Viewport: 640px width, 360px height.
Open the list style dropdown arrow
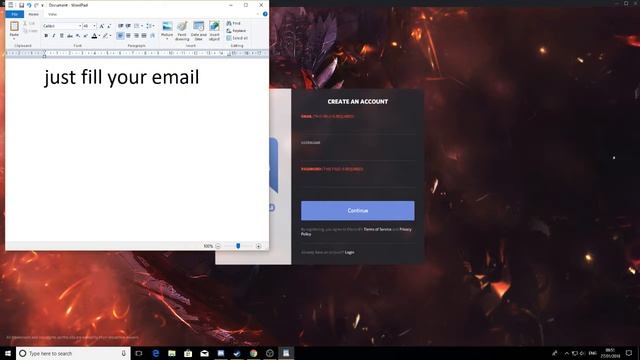point(142,26)
